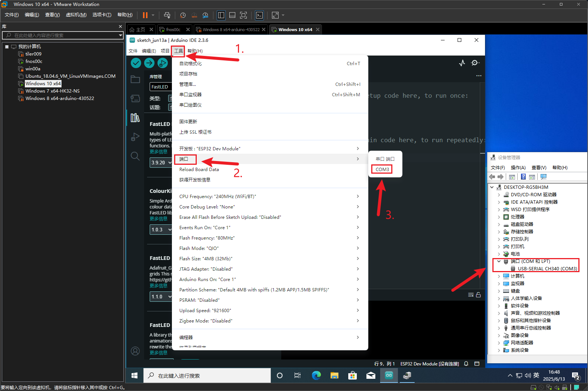Expand Flash Size 4MB submenu
The height and width of the screenshot is (391, 588).
[270, 259]
